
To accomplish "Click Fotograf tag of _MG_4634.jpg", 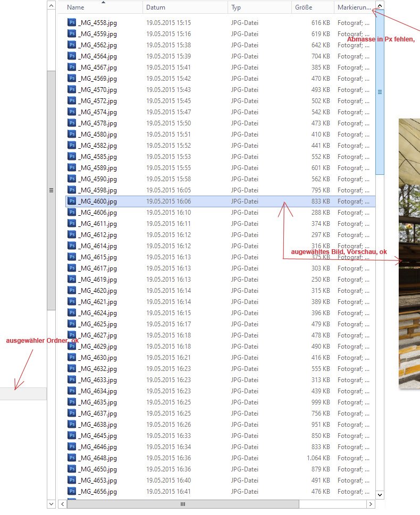I will coord(354,391).
